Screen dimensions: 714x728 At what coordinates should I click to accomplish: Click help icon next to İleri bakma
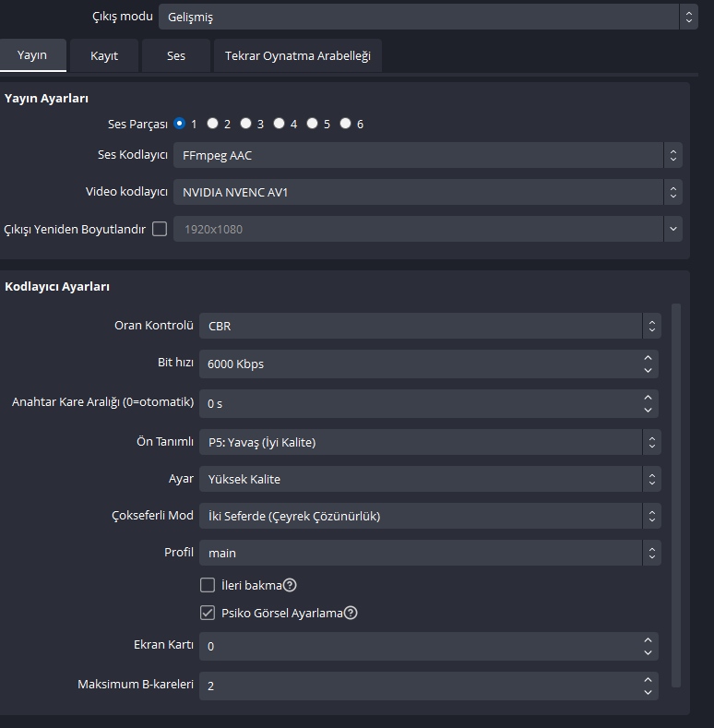[x=290, y=585]
